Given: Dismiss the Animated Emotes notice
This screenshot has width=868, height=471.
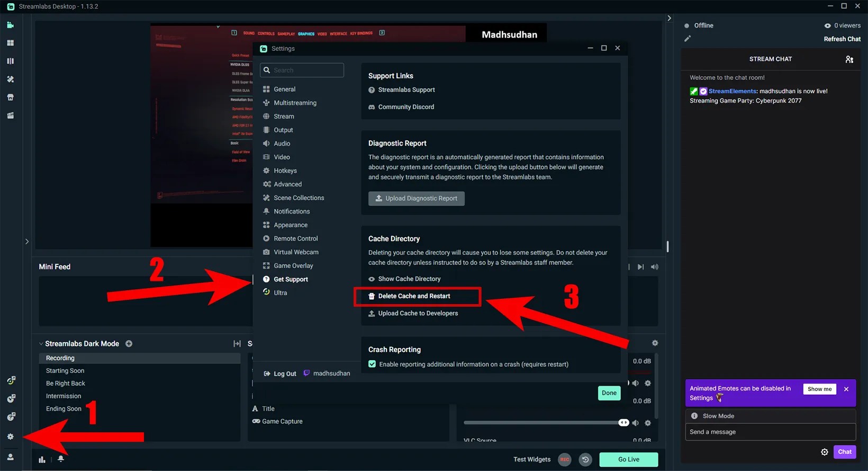Looking at the screenshot, I should [846, 389].
